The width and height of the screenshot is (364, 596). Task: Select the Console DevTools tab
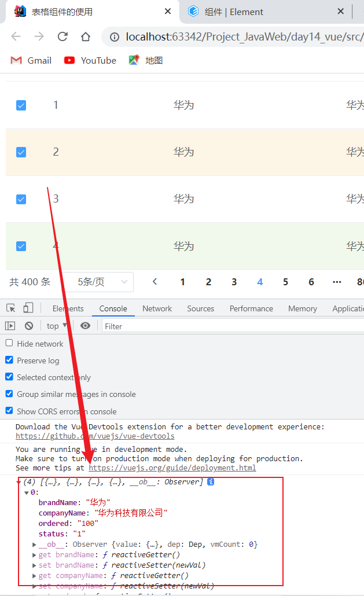113,308
